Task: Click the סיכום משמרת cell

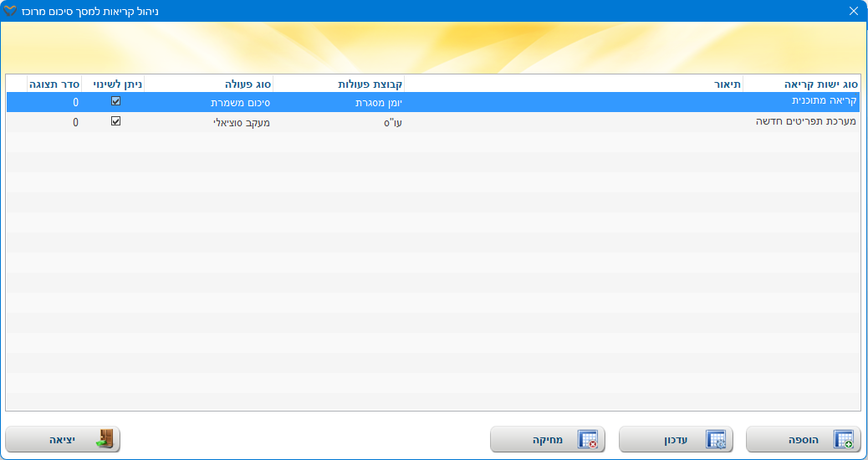Action: (x=239, y=102)
